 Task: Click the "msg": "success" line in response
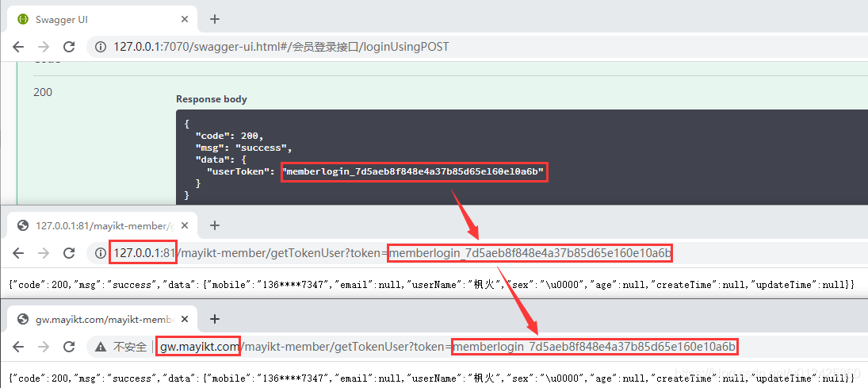pos(243,148)
